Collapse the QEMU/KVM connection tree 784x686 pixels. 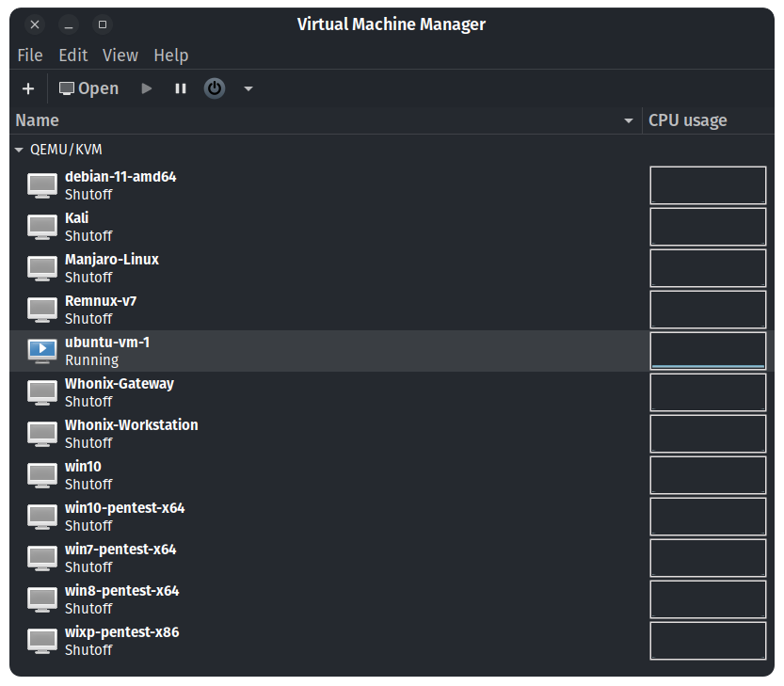point(19,150)
